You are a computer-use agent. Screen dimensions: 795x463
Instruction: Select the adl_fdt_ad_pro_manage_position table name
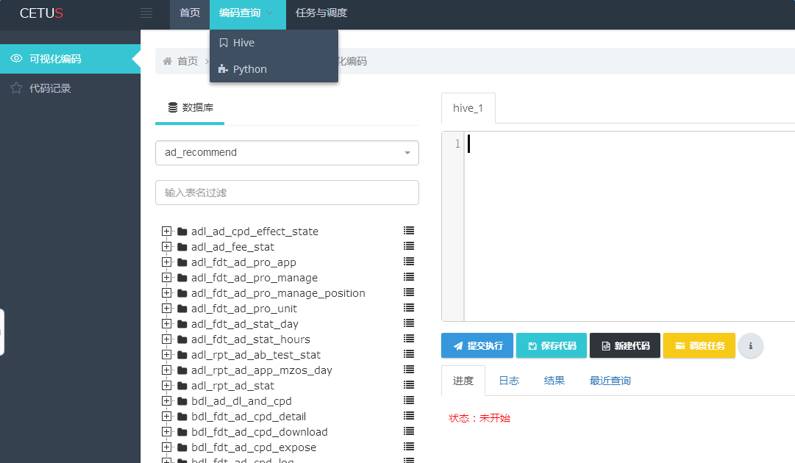(278, 293)
